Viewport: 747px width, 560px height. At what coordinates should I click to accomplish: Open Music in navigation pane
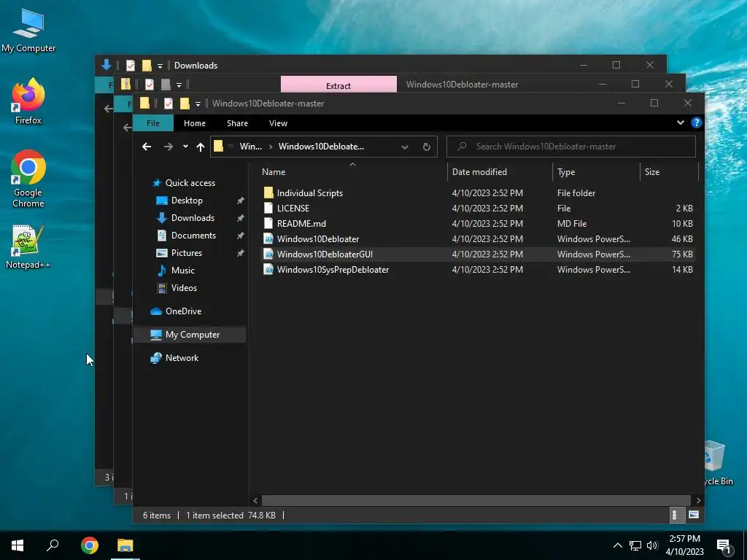coord(182,271)
